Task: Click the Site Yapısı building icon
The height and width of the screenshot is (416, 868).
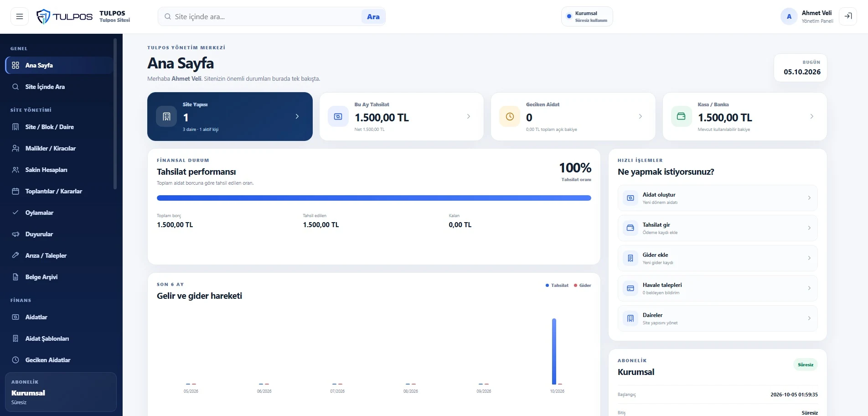Action: (x=166, y=116)
